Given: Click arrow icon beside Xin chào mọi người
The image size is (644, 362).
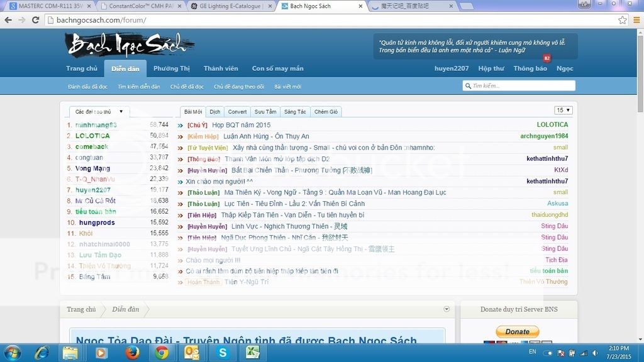Looking at the screenshot, I should 180,182.
